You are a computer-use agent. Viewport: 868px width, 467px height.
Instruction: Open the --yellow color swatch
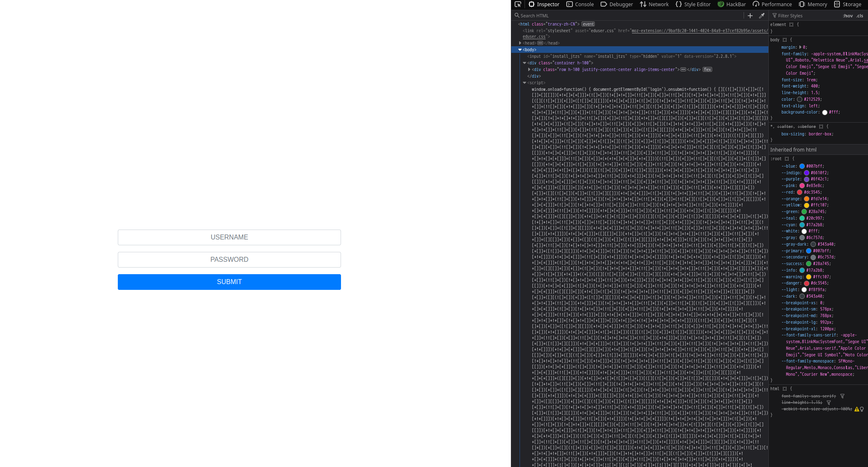tap(806, 205)
